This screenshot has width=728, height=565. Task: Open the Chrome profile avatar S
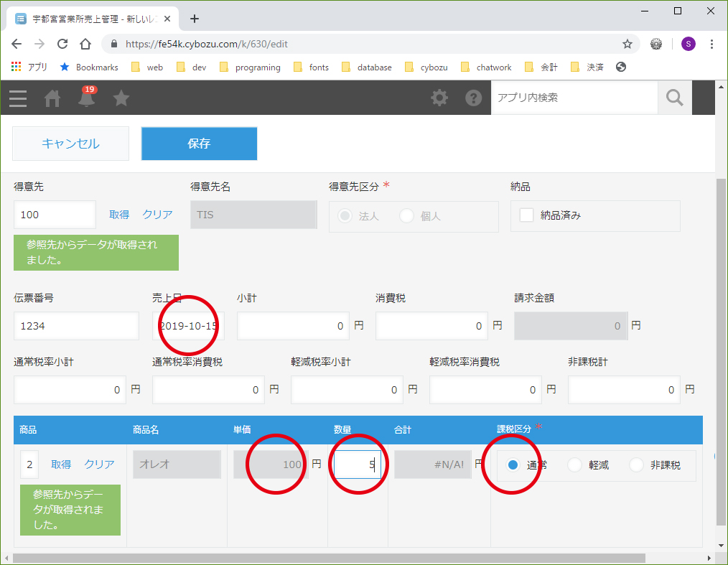[x=688, y=44]
